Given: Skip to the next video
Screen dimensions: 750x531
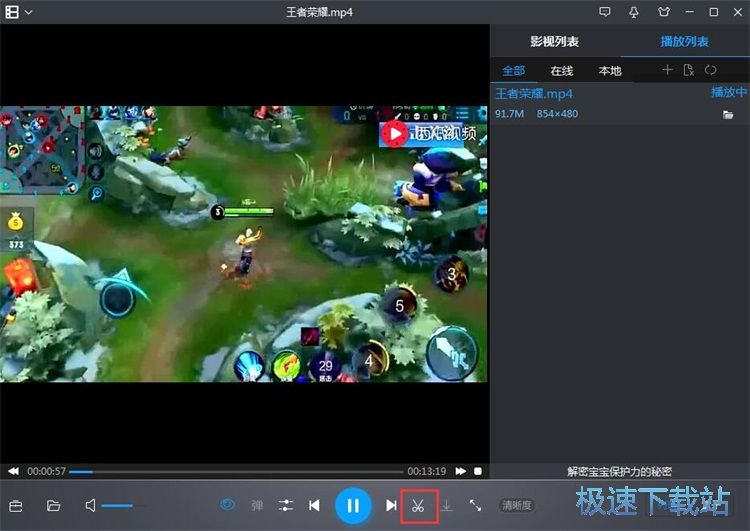Looking at the screenshot, I should (391, 506).
